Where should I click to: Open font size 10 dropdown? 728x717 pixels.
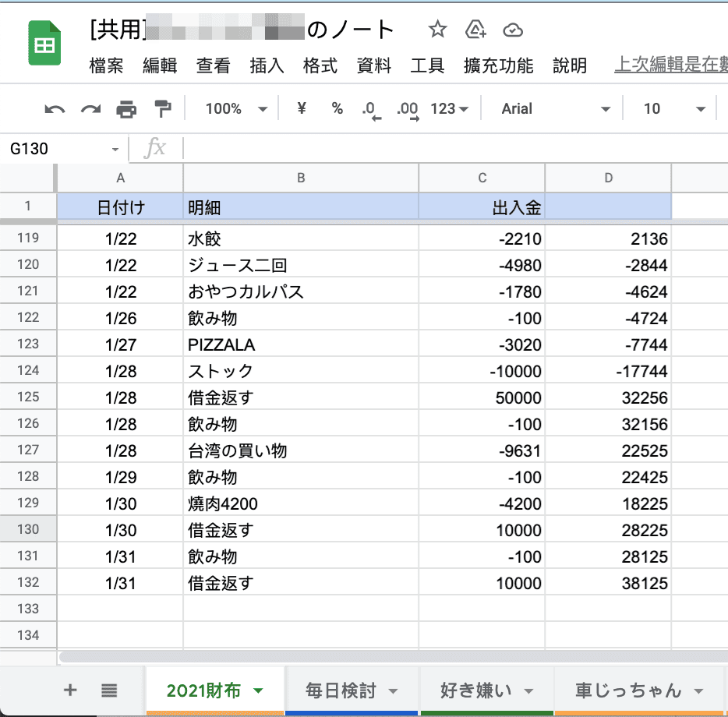pyautogui.click(x=674, y=108)
